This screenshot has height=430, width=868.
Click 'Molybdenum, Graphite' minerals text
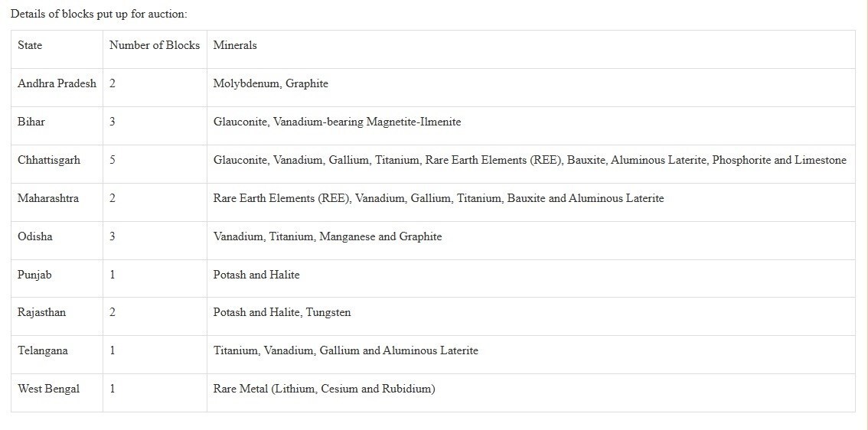(271, 83)
